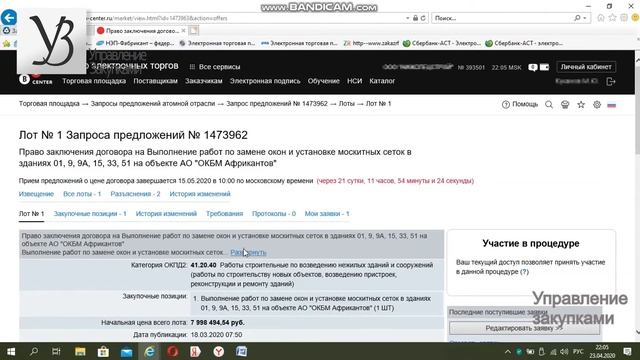
Task: Open Windows Start menu
Action: point(11,351)
